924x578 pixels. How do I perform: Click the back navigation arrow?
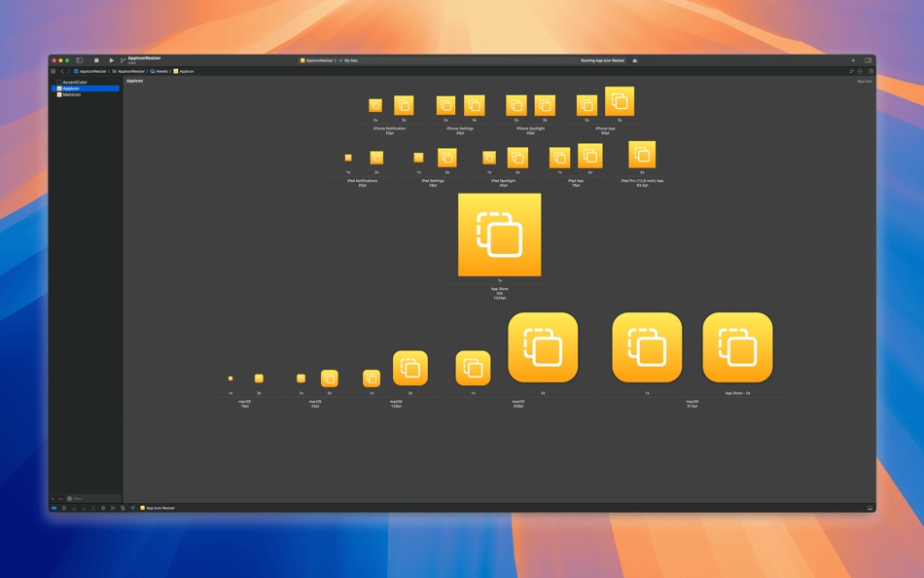61,71
